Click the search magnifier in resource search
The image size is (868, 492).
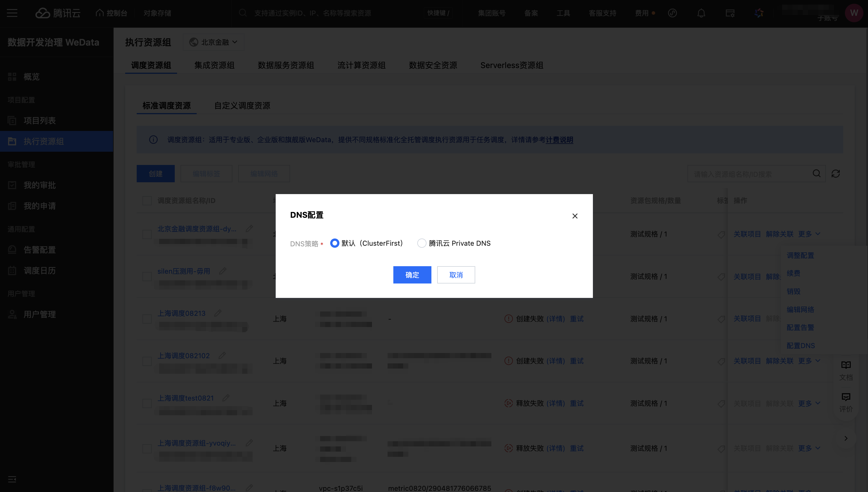817,174
